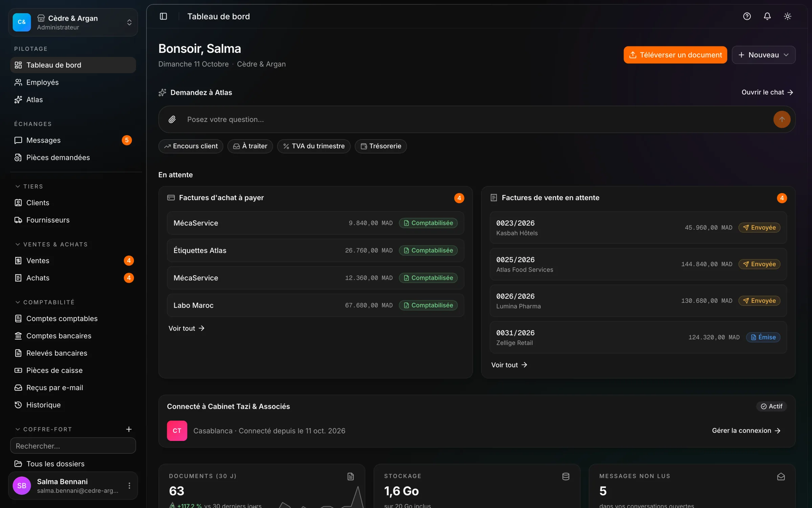The height and width of the screenshot is (508, 812).
Task: Open invoice 0026/2026 Lumina Pharma
Action: tap(638, 301)
